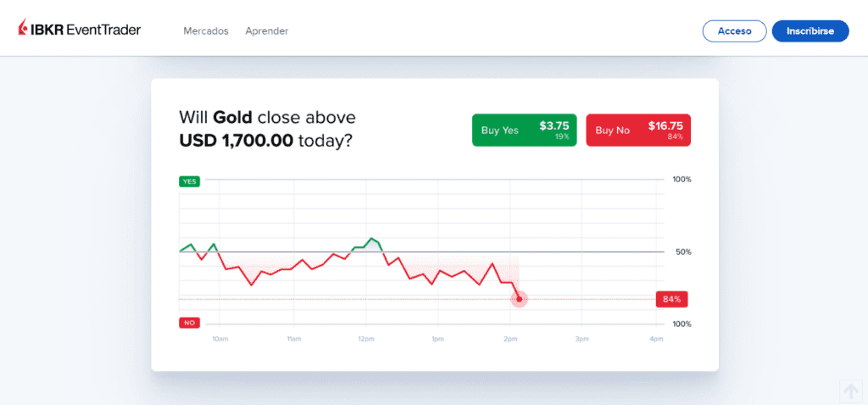868x405 pixels.
Task: Click the 10am time axis label
Action: click(x=220, y=339)
